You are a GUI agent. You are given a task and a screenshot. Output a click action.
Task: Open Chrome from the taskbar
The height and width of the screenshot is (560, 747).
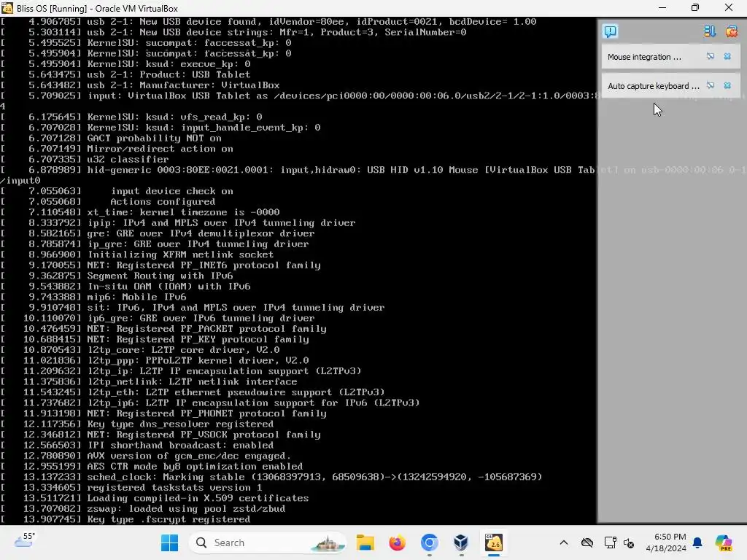pyautogui.click(x=429, y=542)
